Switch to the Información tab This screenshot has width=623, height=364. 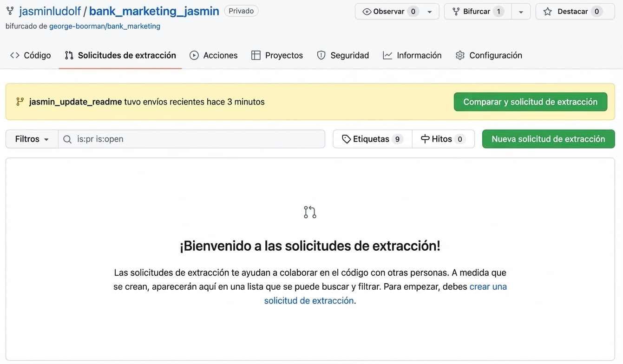pyautogui.click(x=412, y=55)
